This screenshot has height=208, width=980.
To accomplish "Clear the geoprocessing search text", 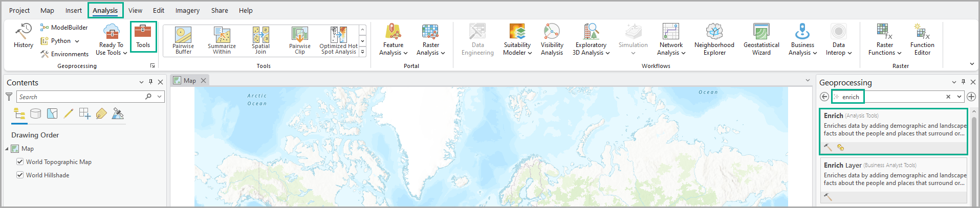I will (x=948, y=97).
